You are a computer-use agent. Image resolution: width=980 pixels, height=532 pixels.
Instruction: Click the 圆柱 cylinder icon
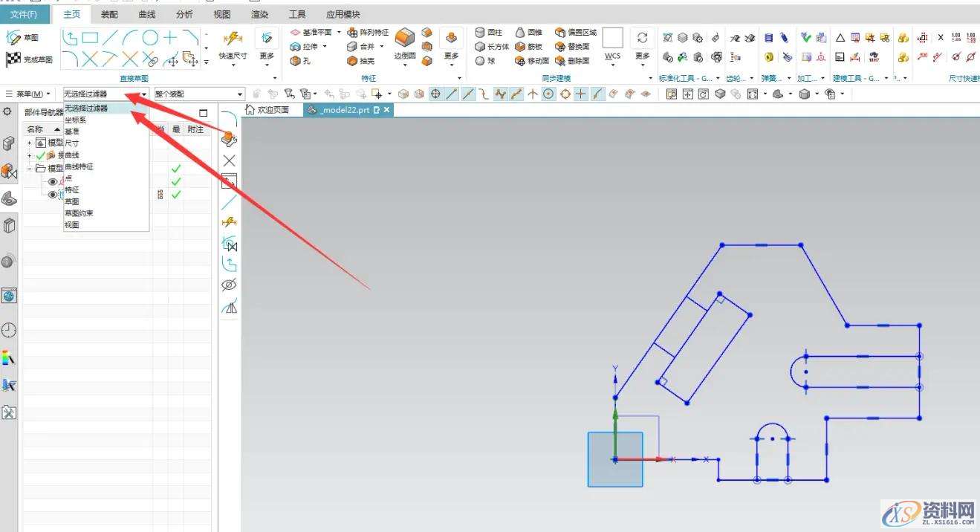coord(480,33)
